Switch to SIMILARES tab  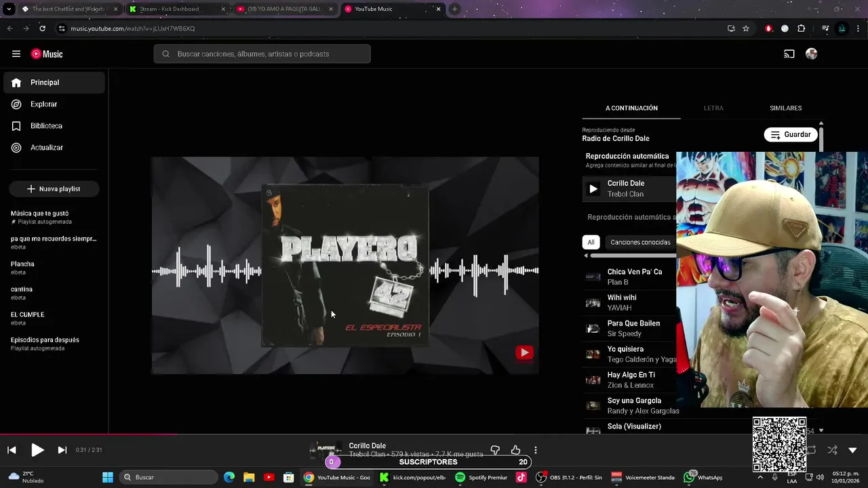point(785,108)
